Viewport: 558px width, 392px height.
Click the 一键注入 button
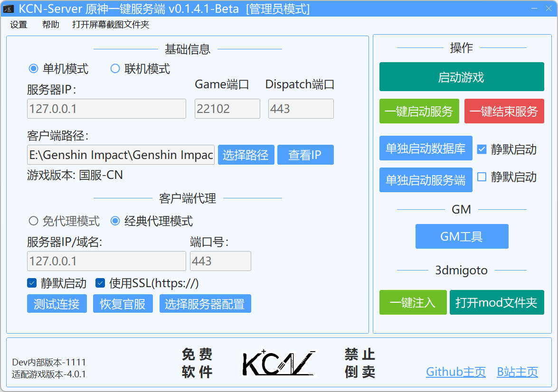pos(413,302)
